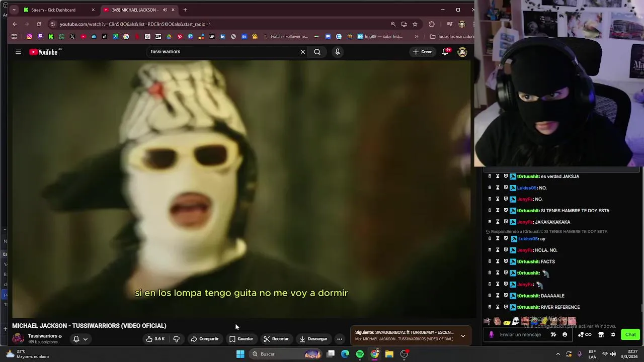Open a new browser tab
The height and width of the screenshot is (362, 644).
[185, 10]
